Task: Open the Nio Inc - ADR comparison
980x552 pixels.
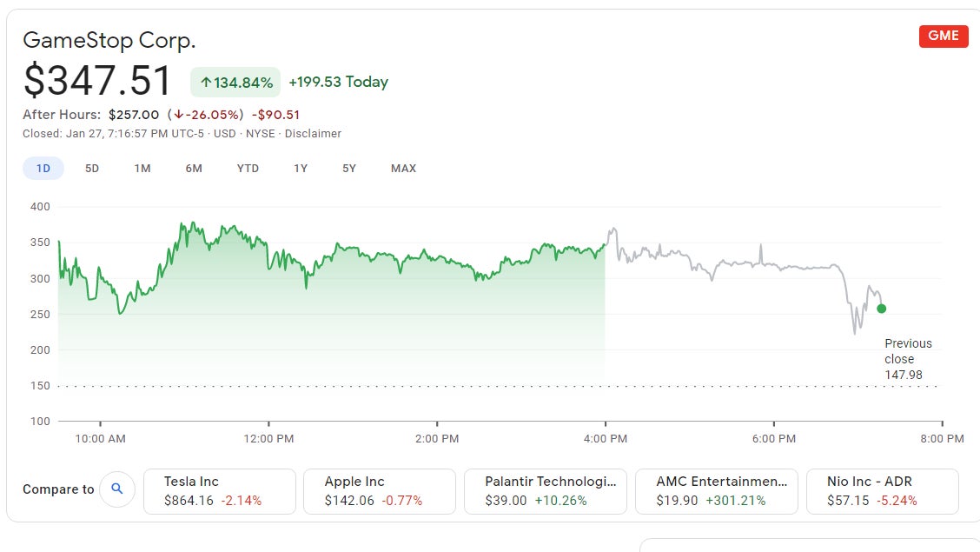Action: pyautogui.click(x=883, y=490)
